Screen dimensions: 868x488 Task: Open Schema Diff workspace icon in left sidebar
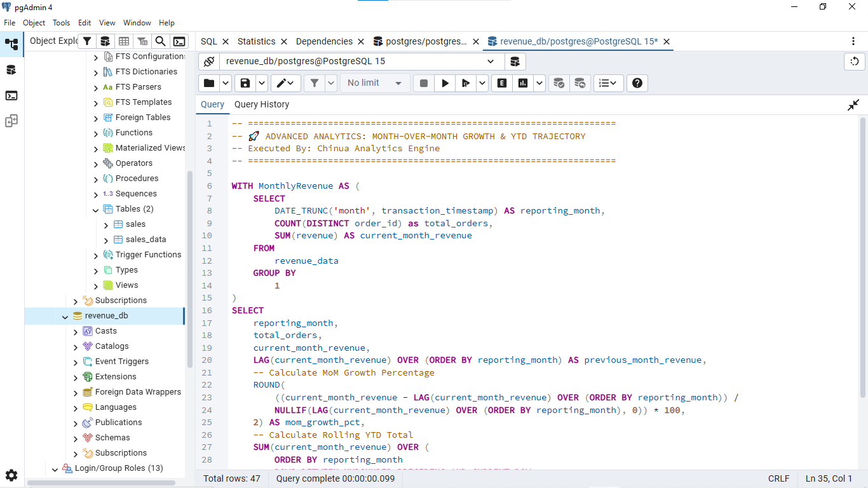pos(11,121)
